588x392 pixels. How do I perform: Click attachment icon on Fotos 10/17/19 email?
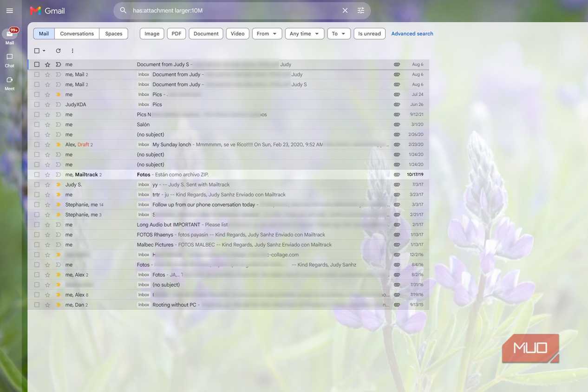(397, 175)
